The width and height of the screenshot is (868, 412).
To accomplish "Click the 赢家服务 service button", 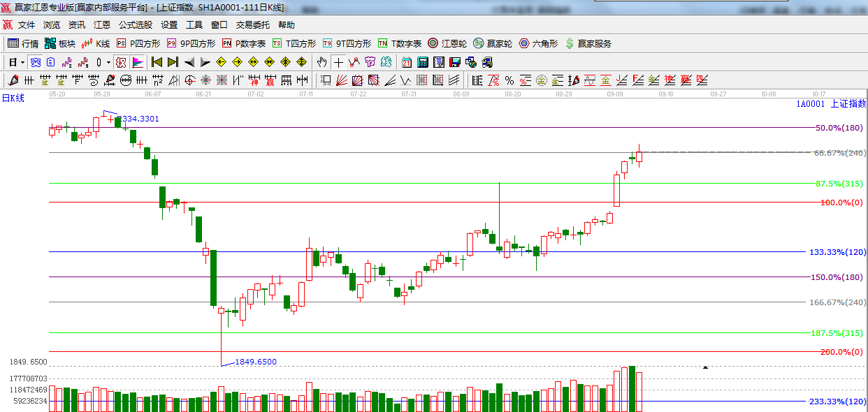I will tap(588, 43).
